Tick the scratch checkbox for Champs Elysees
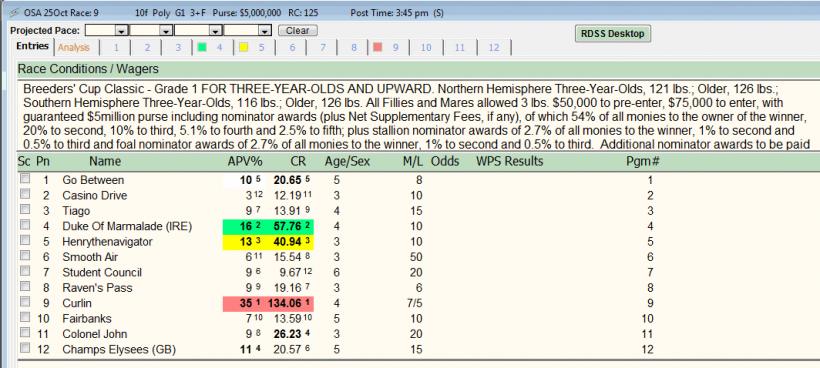Screen dimensions: 820x368 [x=25, y=348]
